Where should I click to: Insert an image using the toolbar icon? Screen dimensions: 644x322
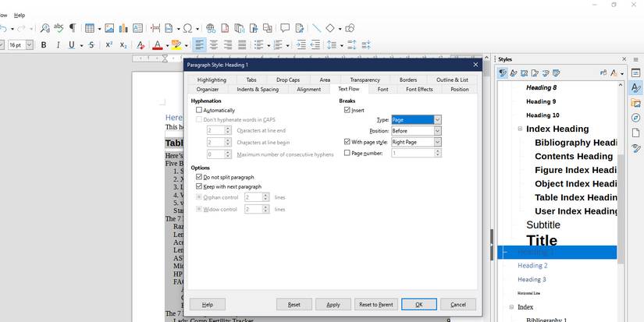tap(109, 28)
